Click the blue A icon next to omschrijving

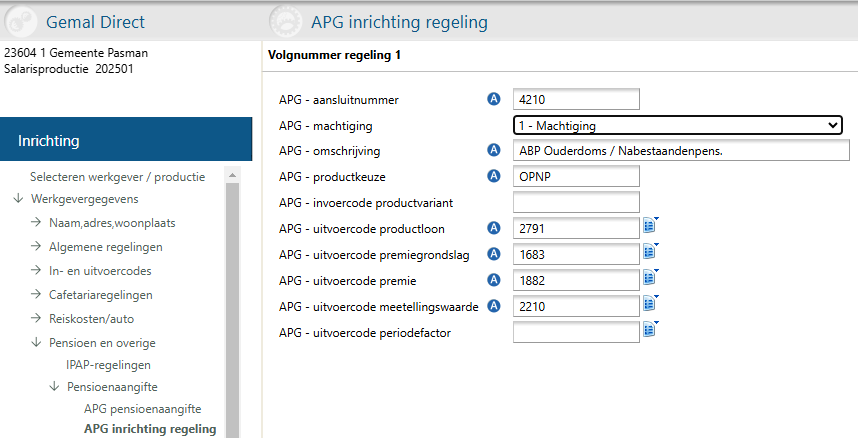[x=493, y=151]
